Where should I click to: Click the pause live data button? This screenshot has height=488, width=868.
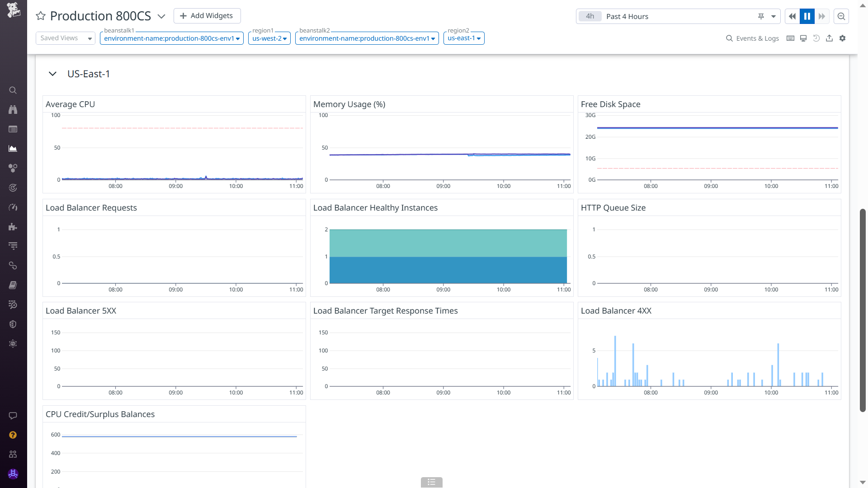point(807,16)
